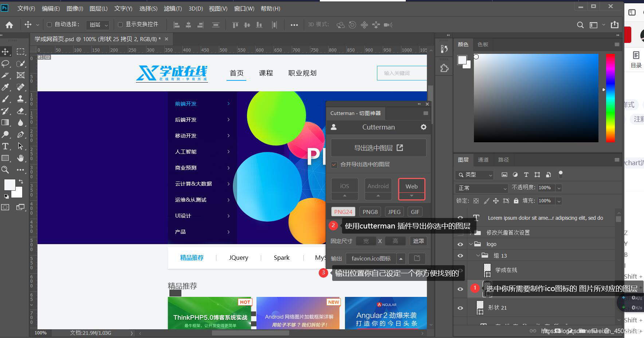Toggle 合并导出选中的图层 checkbox

point(334,164)
